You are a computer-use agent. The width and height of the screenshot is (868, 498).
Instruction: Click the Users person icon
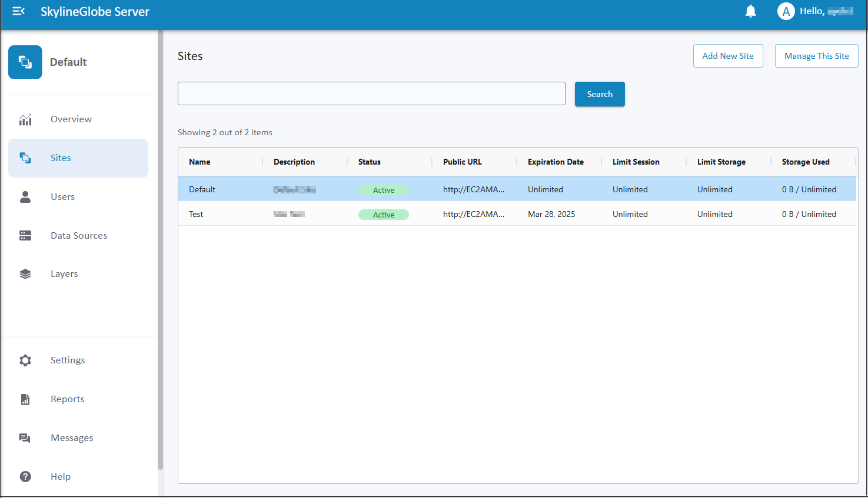(x=25, y=197)
